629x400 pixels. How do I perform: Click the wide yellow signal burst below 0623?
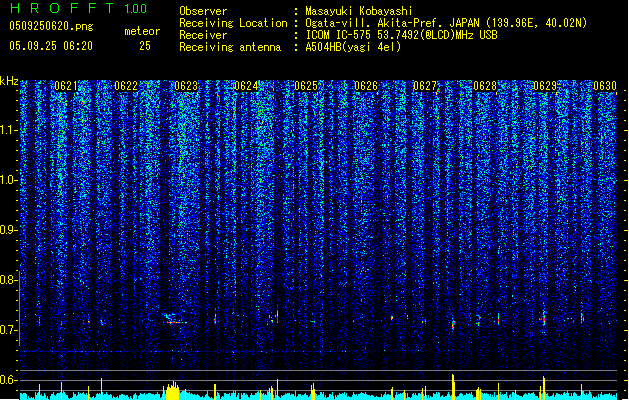pos(172,390)
